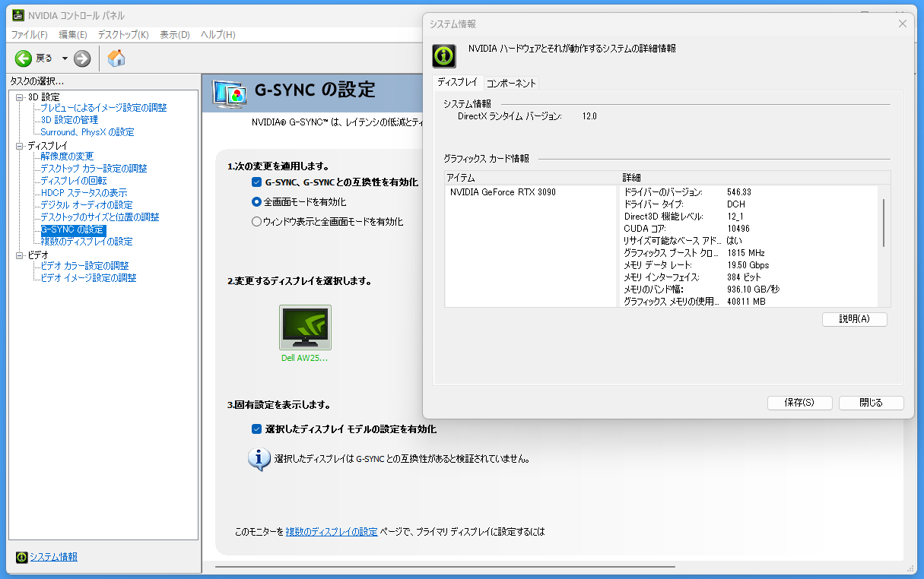This screenshot has height=579, width=924.
Task: Open 複数のディスプレイの設定 tree item
Action: [87, 242]
